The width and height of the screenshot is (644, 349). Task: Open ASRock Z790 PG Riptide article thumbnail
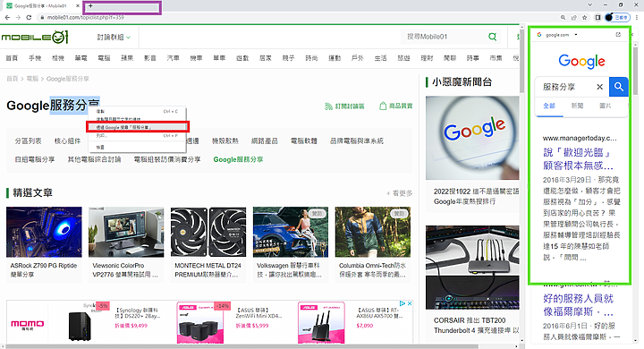click(x=44, y=232)
